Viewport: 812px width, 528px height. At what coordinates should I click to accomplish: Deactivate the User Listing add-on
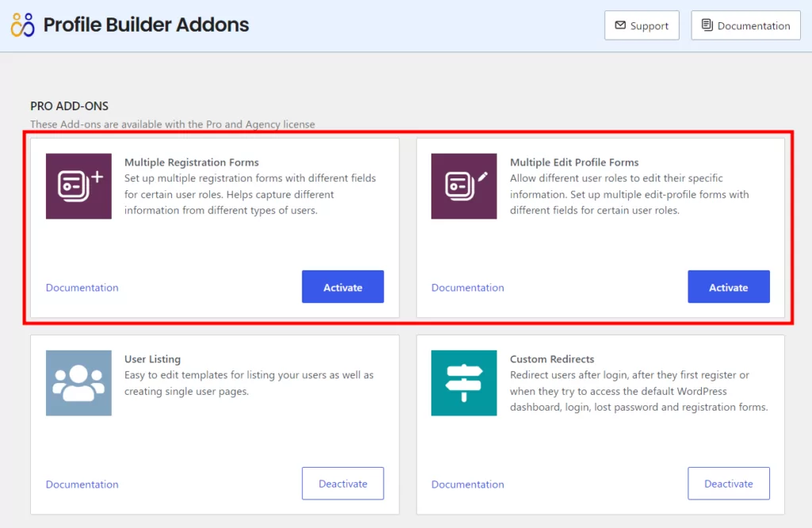(343, 484)
